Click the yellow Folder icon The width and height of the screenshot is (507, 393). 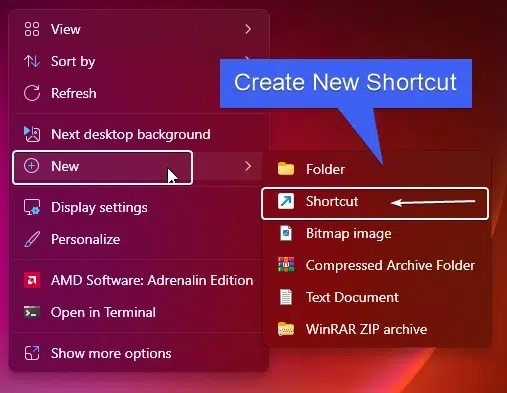(286, 169)
